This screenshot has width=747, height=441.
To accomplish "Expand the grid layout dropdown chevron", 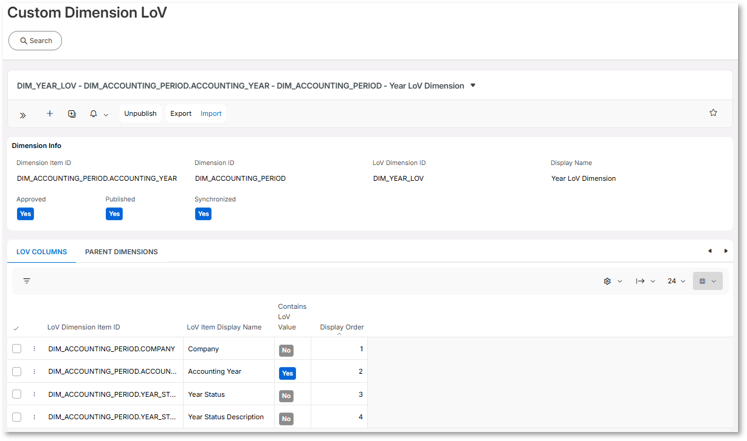I will [x=714, y=281].
